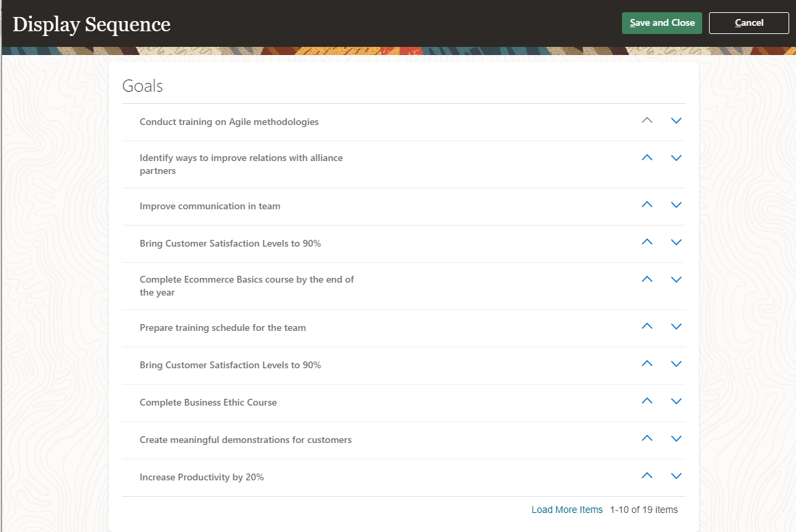796x532 pixels.
Task: Move "Increase Productivity by 20%" goal up
Action: [x=647, y=476]
